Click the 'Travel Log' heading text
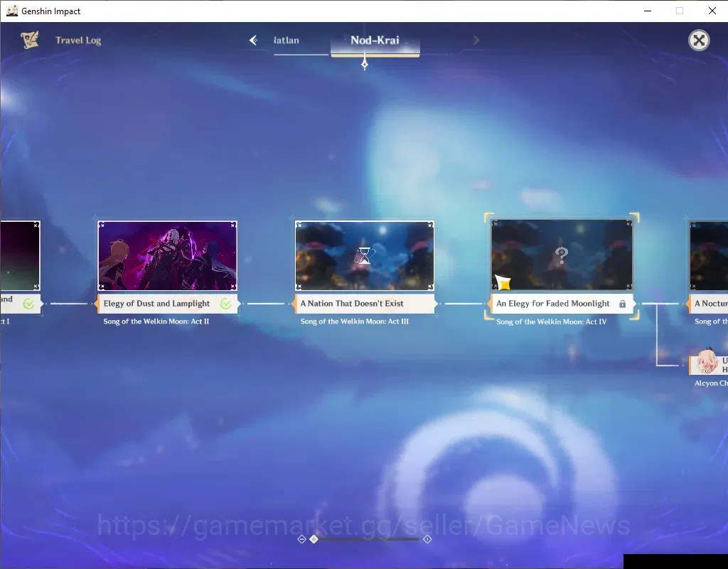 point(78,41)
